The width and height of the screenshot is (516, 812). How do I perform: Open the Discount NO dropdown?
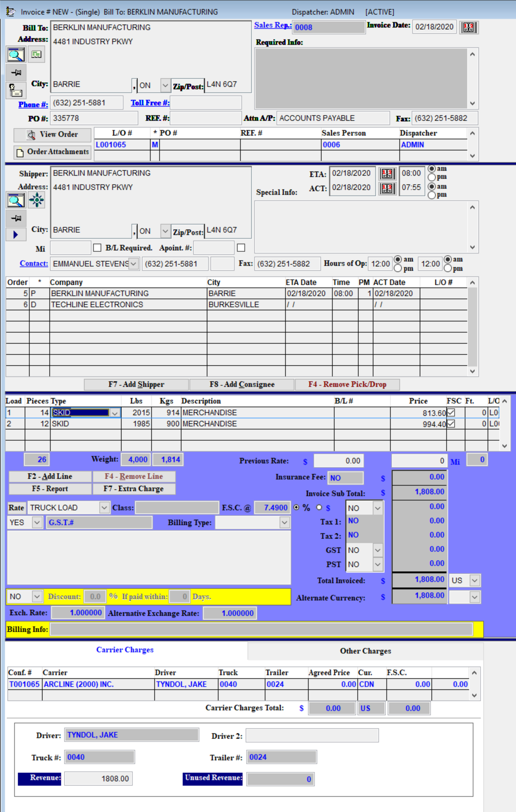tap(37, 596)
